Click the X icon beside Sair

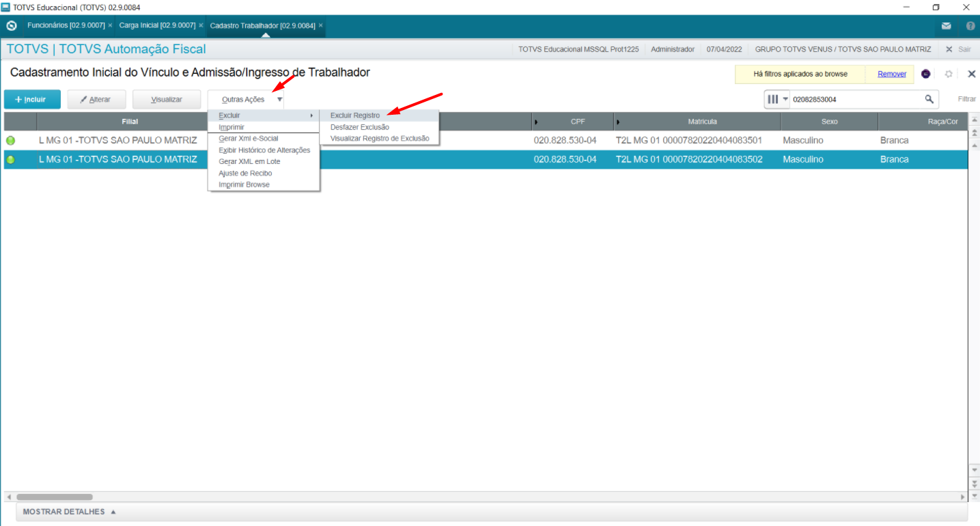pos(949,50)
